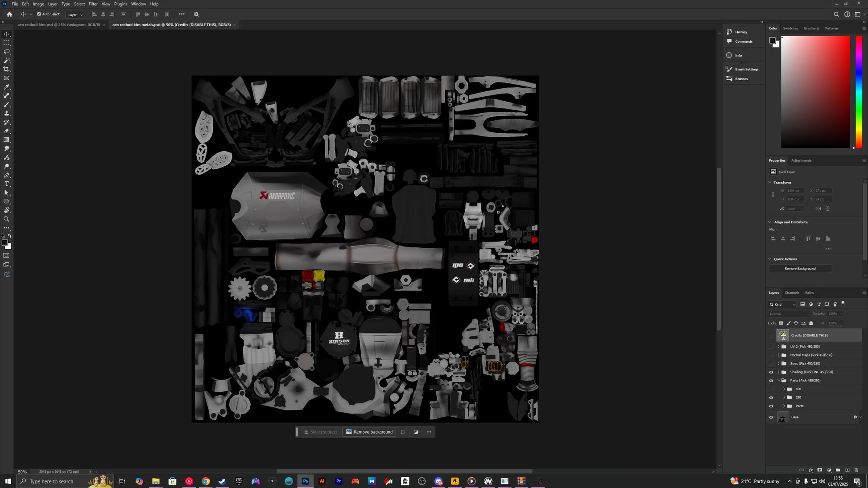
Task: Click Remove Background in Quick Actions
Action: [x=800, y=269]
